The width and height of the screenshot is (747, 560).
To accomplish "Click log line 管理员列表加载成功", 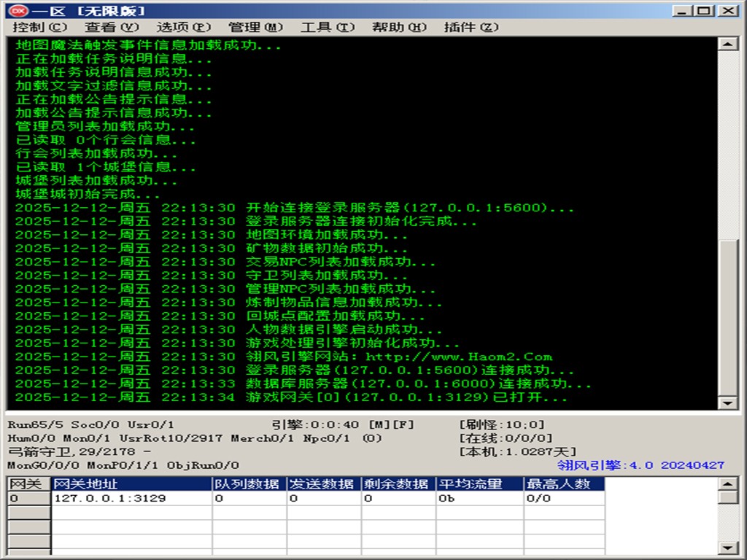I will coord(105,127).
